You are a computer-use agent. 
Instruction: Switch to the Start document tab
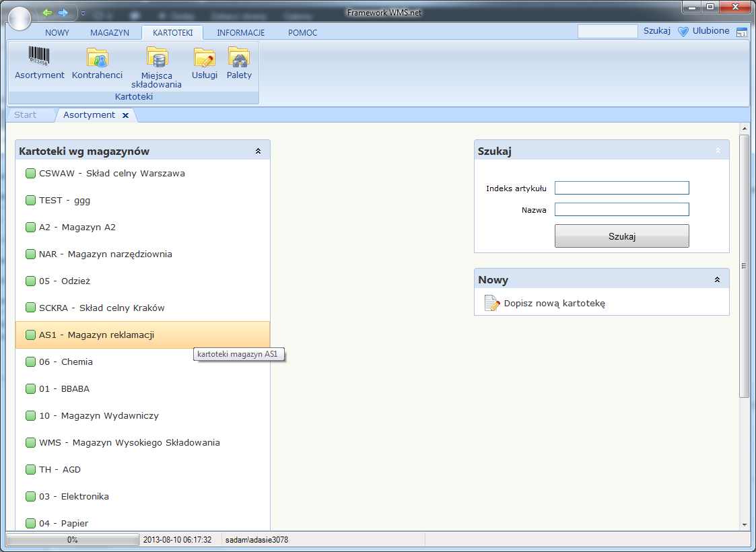25,114
